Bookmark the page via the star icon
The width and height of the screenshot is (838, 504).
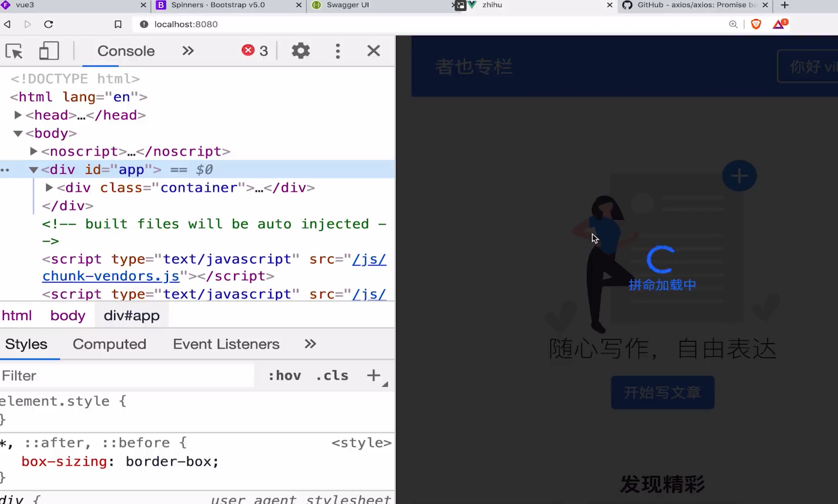coord(118,24)
